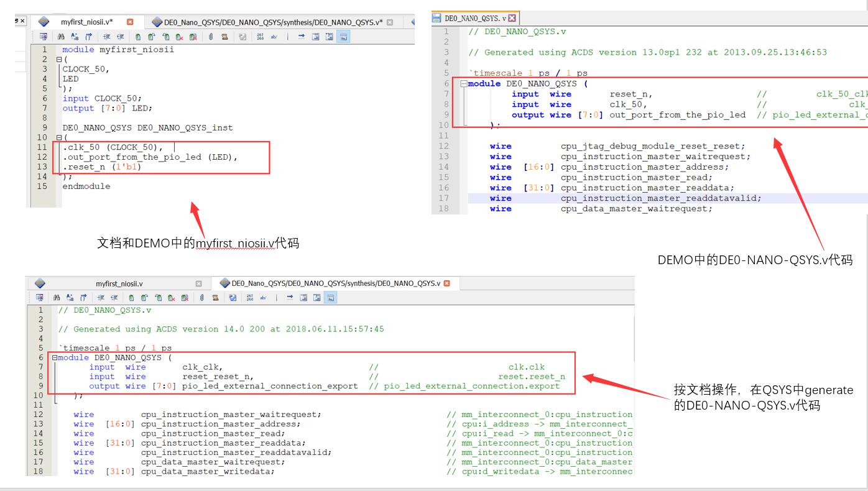Toggle line numbers display in top-left toolbar
868x491 pixels.
coord(261,37)
